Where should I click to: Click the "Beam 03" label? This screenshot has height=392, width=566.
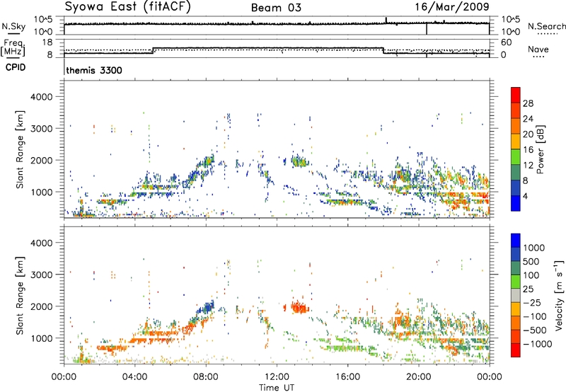click(276, 8)
